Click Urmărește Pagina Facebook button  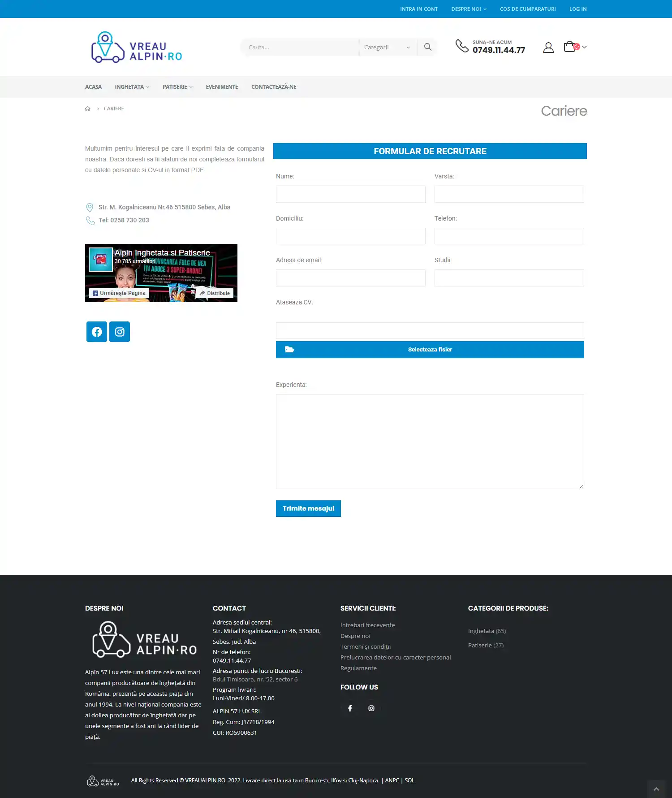[119, 293]
